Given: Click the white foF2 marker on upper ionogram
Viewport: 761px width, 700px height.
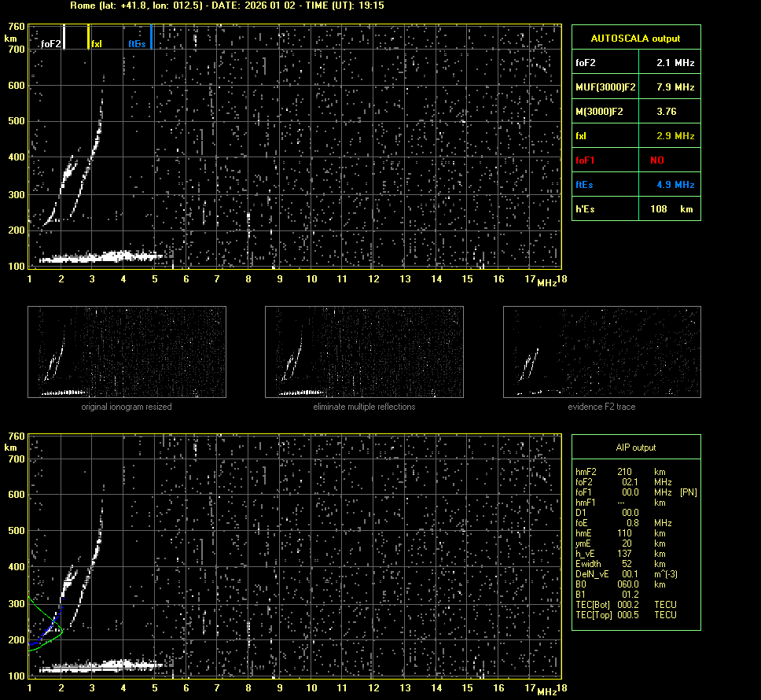Looking at the screenshot, I should click(x=64, y=37).
